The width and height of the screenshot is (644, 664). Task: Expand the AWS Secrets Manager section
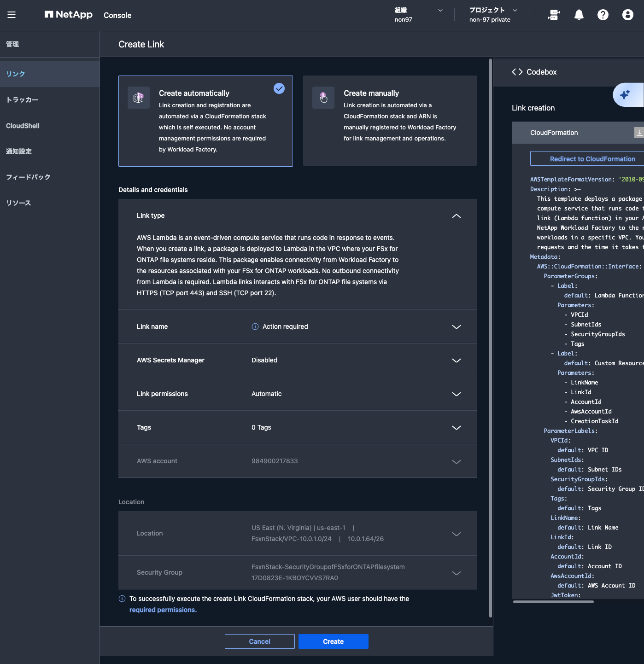(x=457, y=360)
